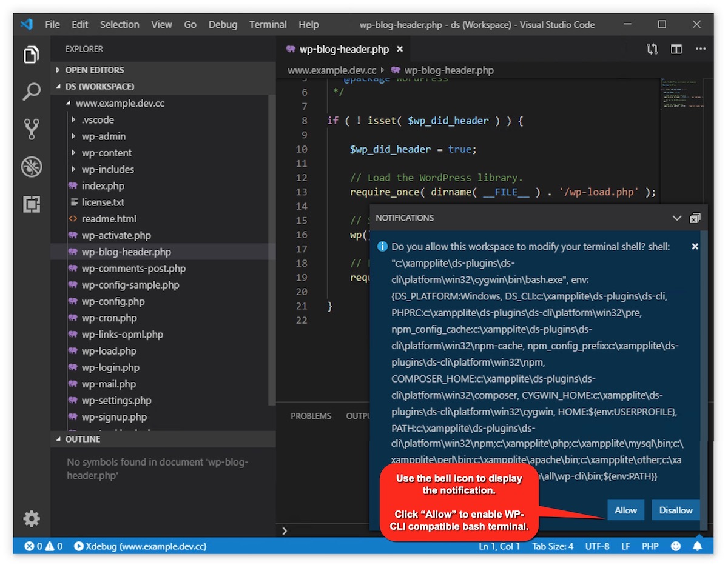This screenshot has height=568, width=728.
Task: Clear all notifications icon
Action: [695, 218]
